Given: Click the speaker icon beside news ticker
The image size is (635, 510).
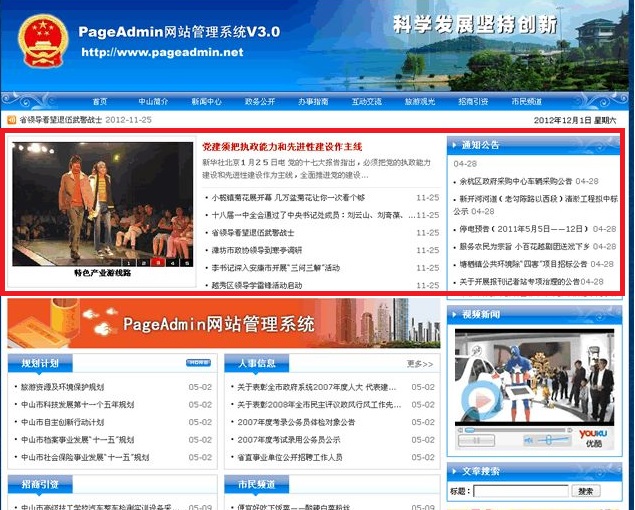Looking at the screenshot, I should pos(11,120).
